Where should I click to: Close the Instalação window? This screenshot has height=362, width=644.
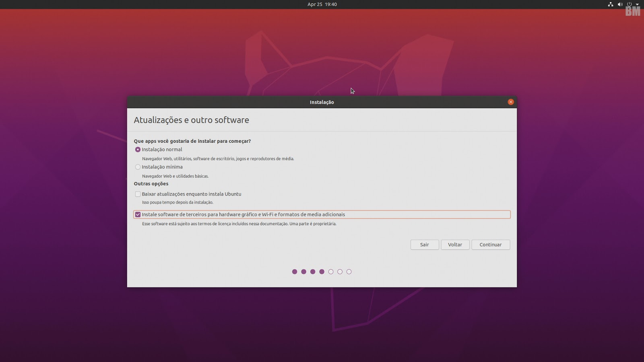point(511,102)
